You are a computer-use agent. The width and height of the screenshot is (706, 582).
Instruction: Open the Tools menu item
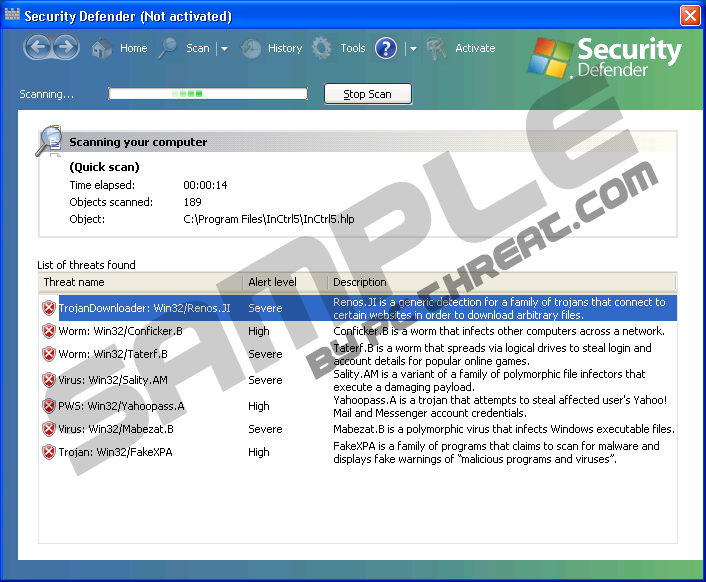tap(353, 48)
